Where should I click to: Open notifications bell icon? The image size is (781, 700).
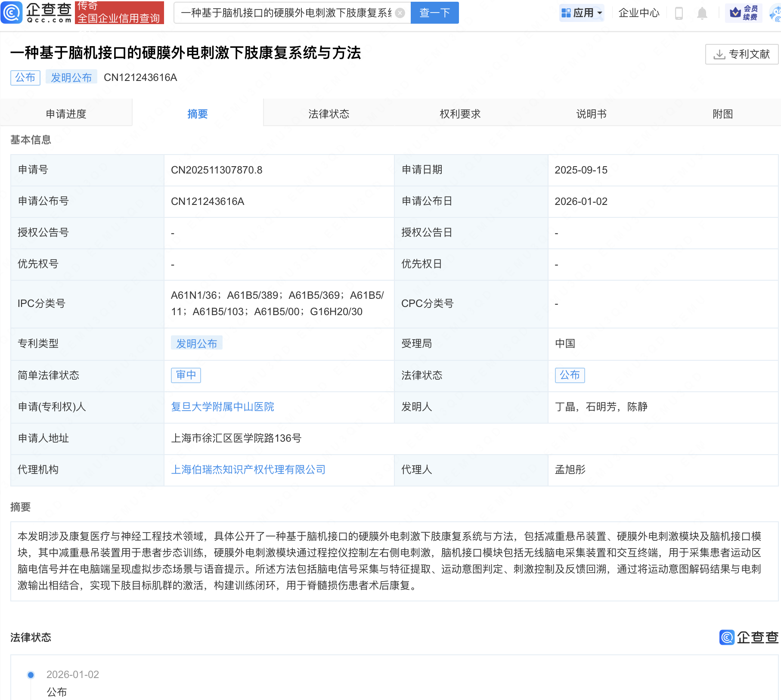[x=702, y=13]
